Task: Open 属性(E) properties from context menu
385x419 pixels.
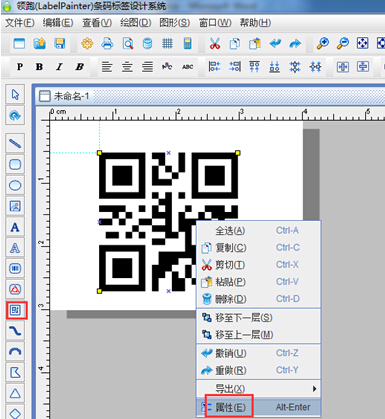Action: click(258, 407)
